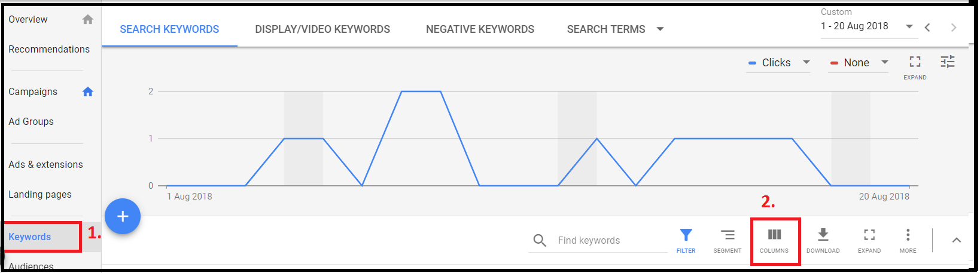Click the blue plus add button
Screen dimensions: 980x273
(123, 216)
